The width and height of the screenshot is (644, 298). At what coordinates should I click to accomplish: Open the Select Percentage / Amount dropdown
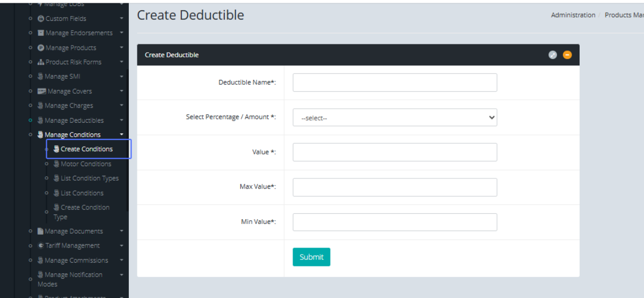pos(394,118)
